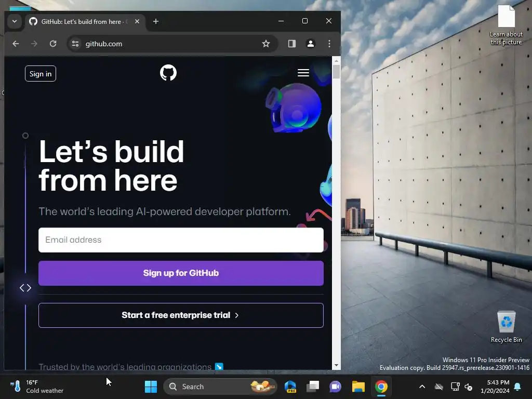
Task: Open File Explorer from taskbar
Action: 358,387
